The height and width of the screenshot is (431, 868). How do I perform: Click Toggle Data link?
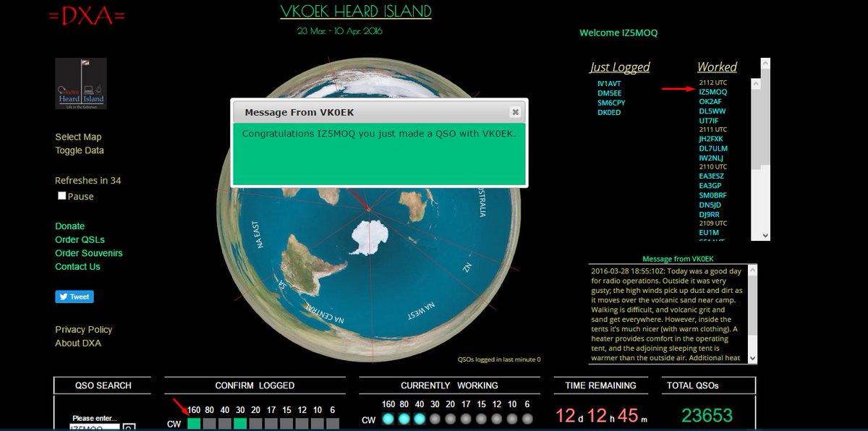(80, 150)
